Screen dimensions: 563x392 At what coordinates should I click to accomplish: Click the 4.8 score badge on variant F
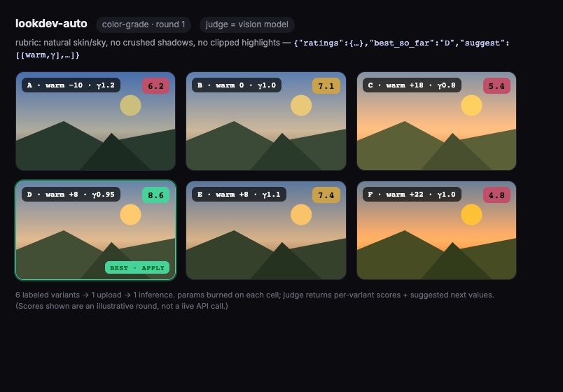(496, 195)
